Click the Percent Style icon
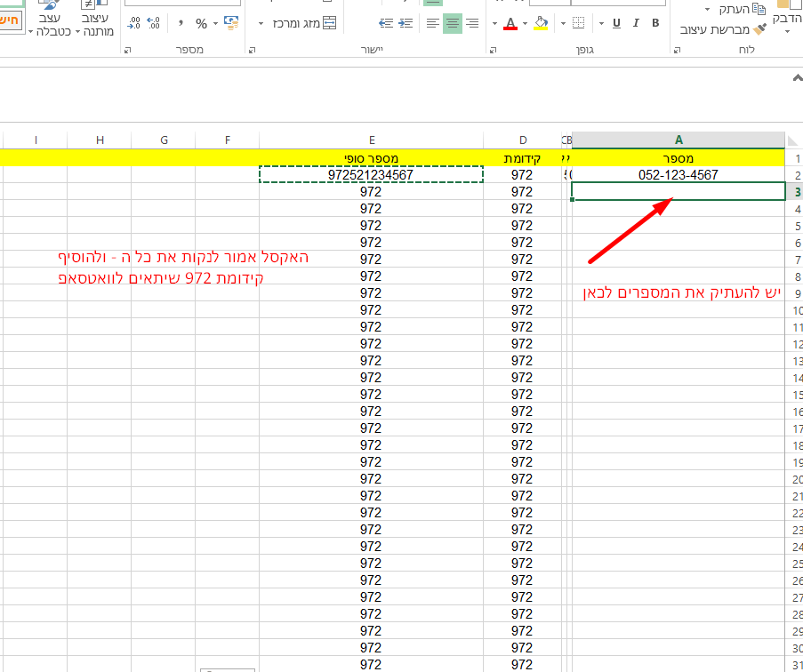Viewport: 803px width, 672px height. [x=201, y=23]
